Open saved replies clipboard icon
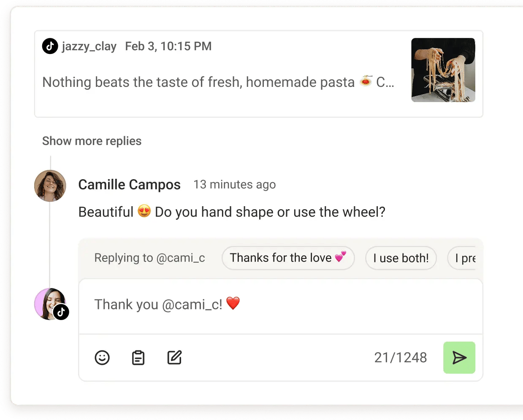This screenshot has width=523, height=420. coord(138,358)
